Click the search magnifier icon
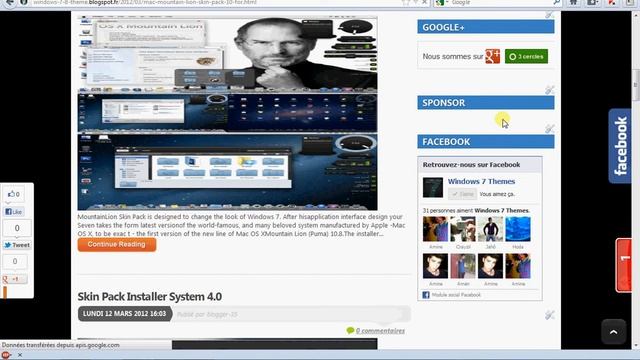 (557, 2)
